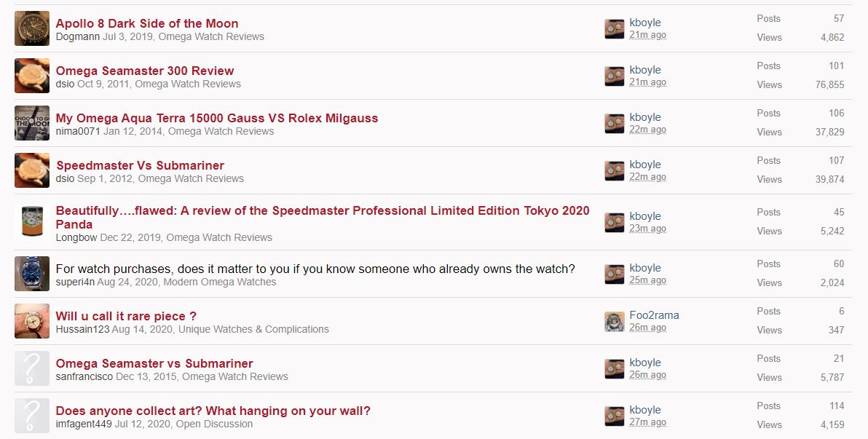
Task: Click the 25m ago timestamp link
Action: (x=647, y=280)
